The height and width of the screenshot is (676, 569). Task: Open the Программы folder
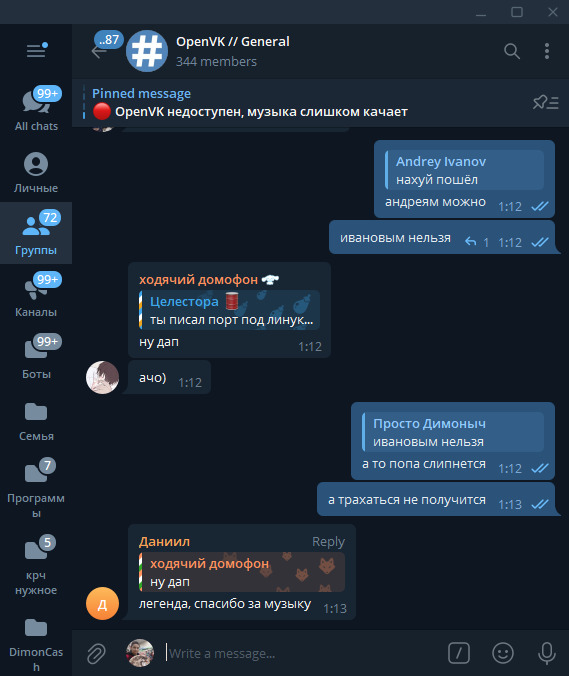pos(36,487)
